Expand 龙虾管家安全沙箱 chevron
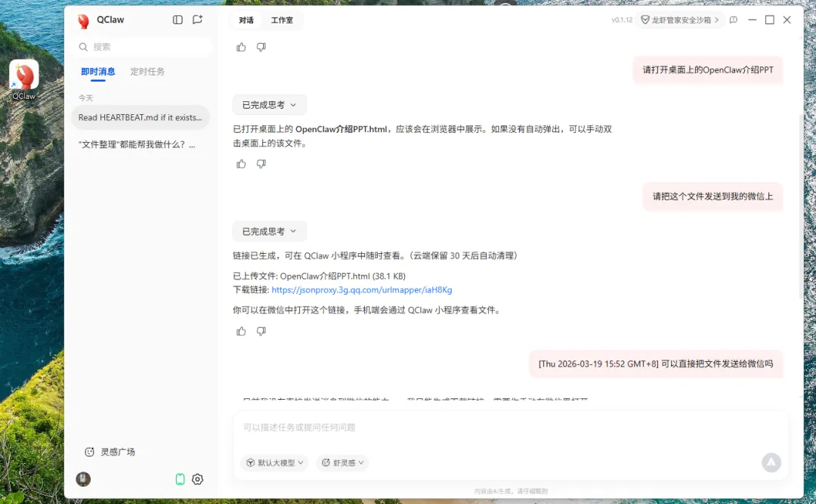Screen dimensions: 816x504 [x=716, y=20]
